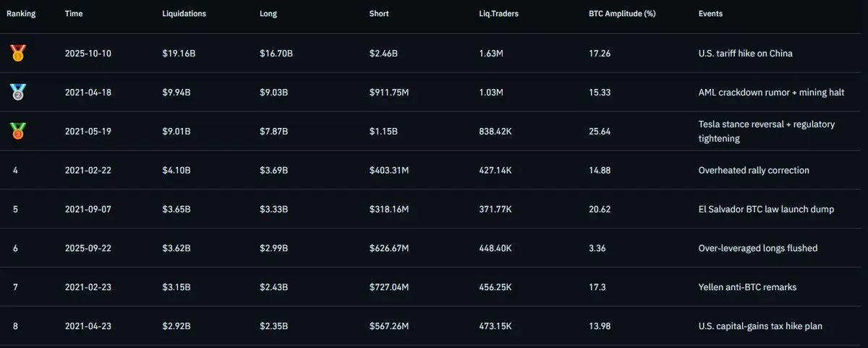Select the $19.16B liquidations value
Viewport: 868px width, 348px height.
pyautogui.click(x=176, y=53)
